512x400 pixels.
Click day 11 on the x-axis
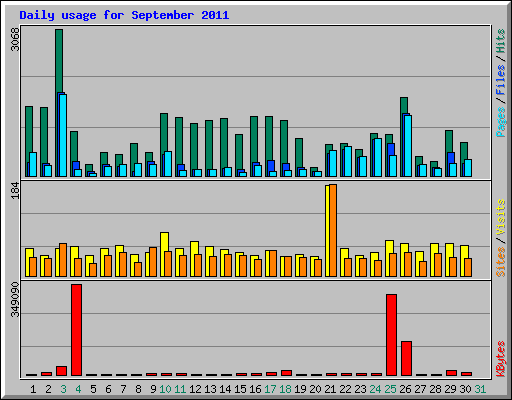180,389
